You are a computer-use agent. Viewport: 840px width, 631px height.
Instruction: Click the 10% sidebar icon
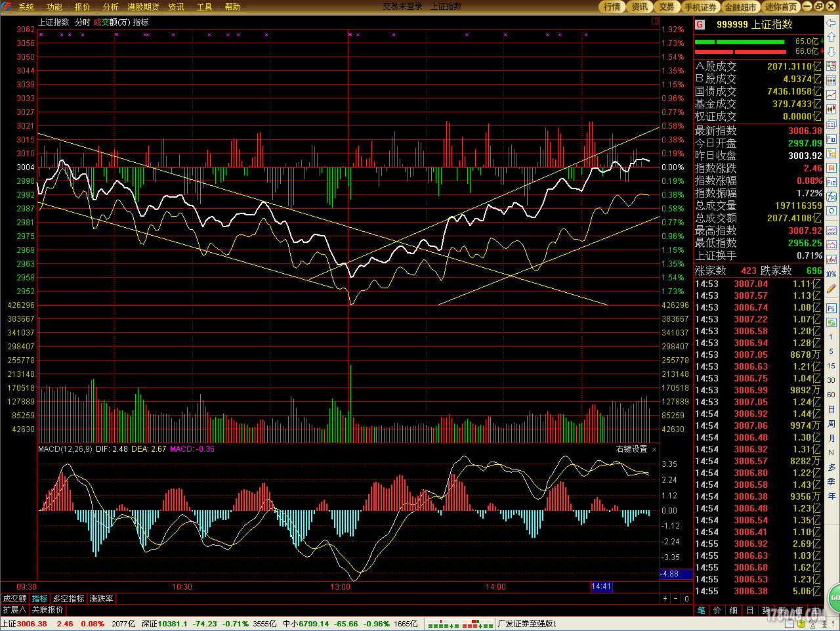tap(831, 274)
